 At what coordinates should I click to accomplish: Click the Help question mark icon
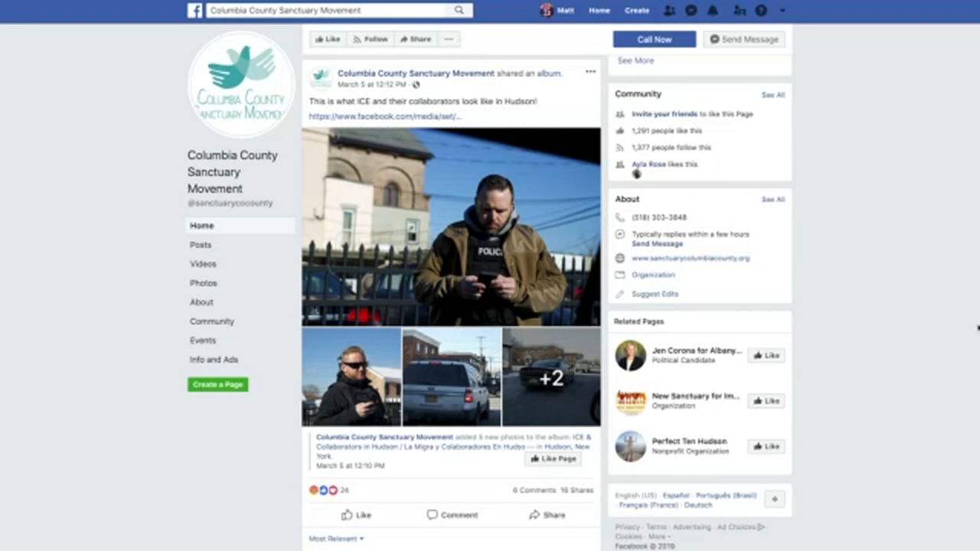click(x=761, y=11)
